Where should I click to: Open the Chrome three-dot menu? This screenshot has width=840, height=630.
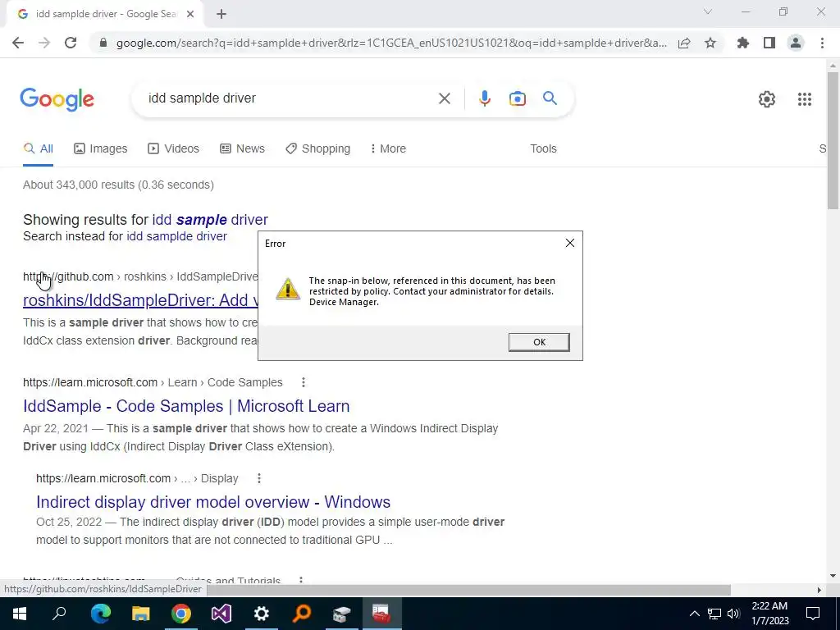(x=822, y=43)
